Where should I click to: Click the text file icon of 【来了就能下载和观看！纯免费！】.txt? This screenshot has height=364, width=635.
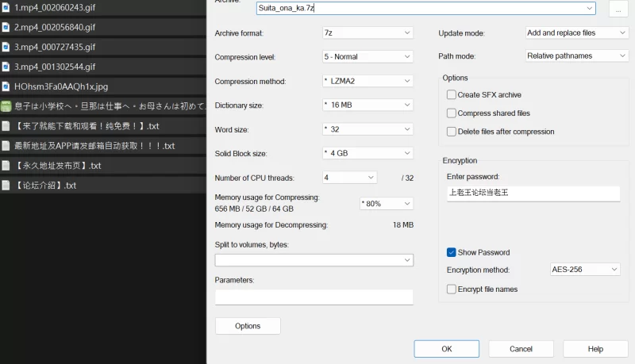coord(6,126)
